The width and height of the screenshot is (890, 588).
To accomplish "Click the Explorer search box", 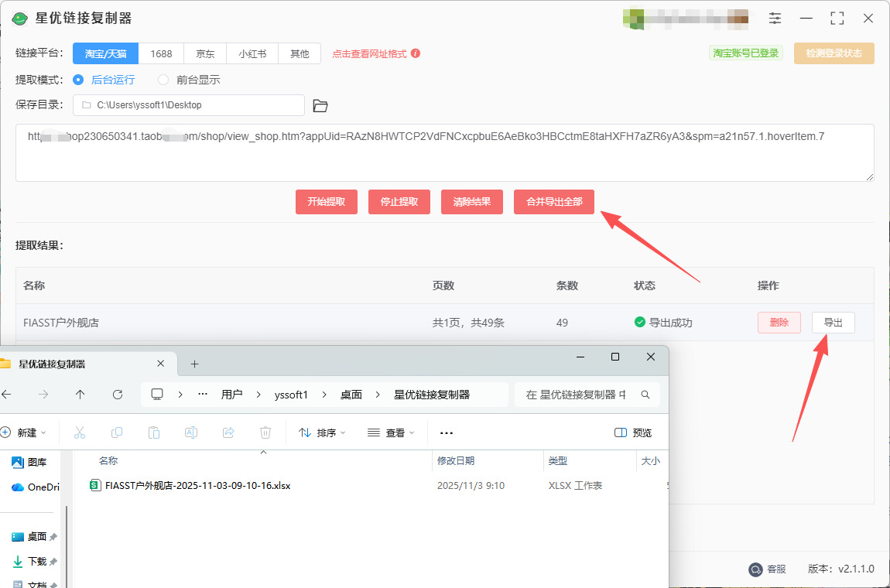I will point(587,395).
